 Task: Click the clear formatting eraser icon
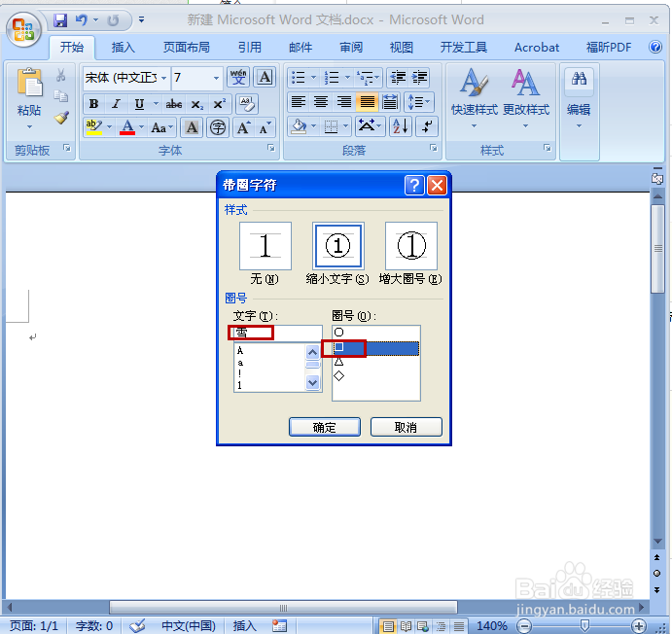(247, 104)
